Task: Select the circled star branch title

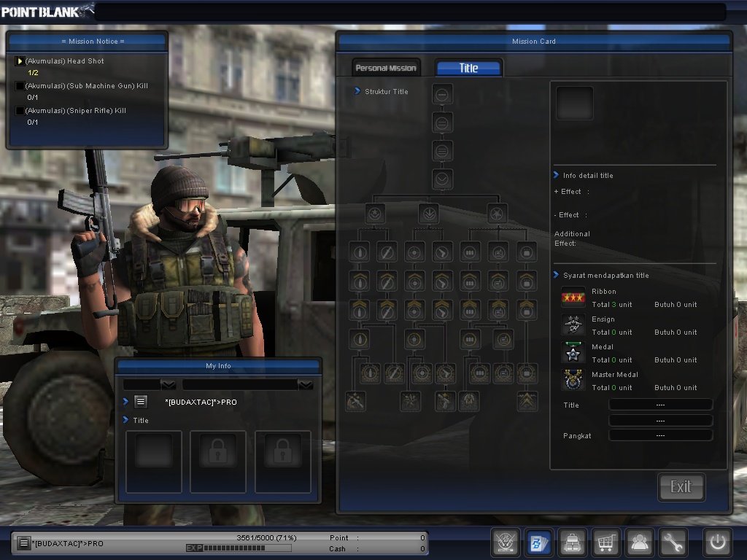Action: 375,214
